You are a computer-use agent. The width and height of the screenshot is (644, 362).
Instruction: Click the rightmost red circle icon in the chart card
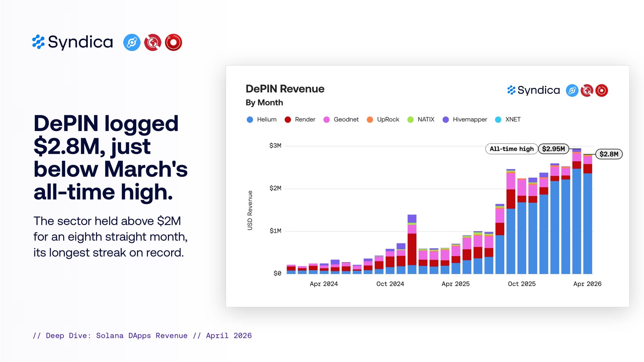601,90
